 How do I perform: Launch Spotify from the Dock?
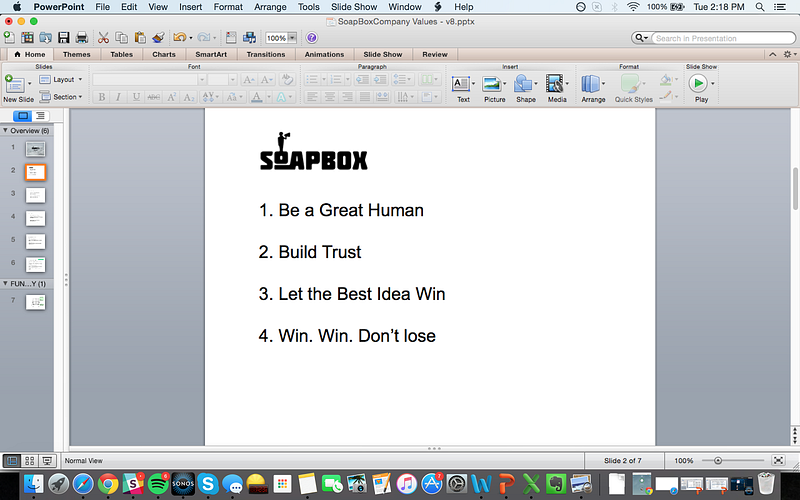158,484
